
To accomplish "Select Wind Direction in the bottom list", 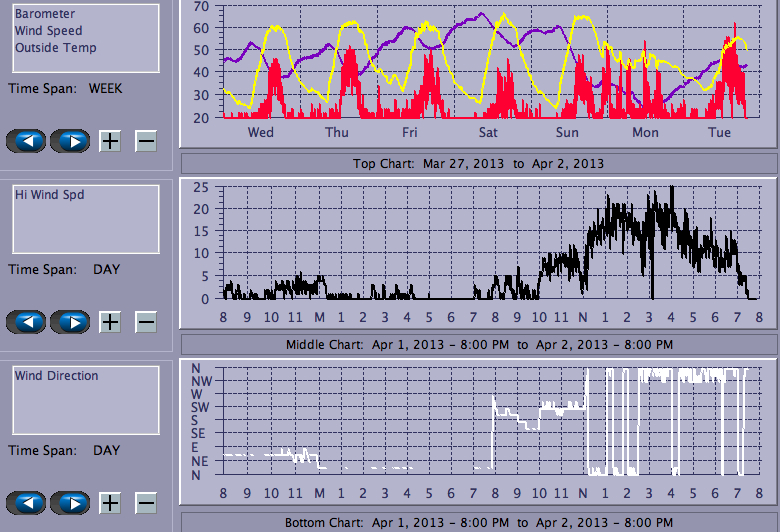I will (x=57, y=376).
